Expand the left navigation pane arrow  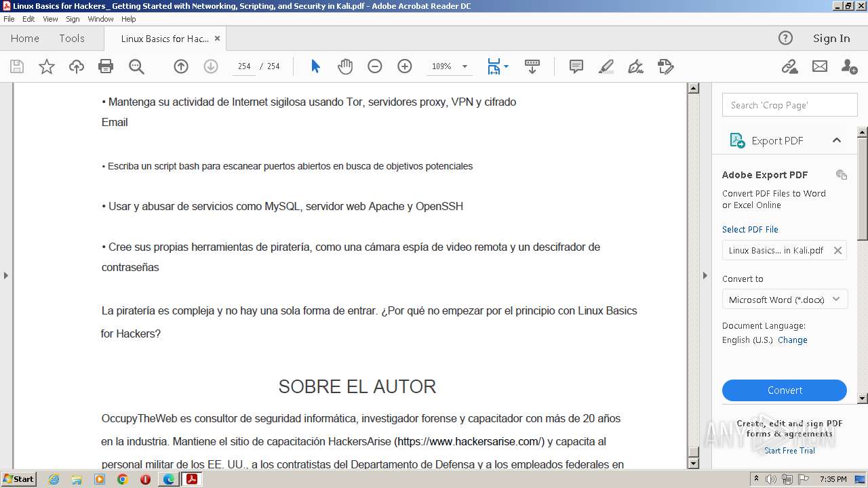click(x=6, y=275)
